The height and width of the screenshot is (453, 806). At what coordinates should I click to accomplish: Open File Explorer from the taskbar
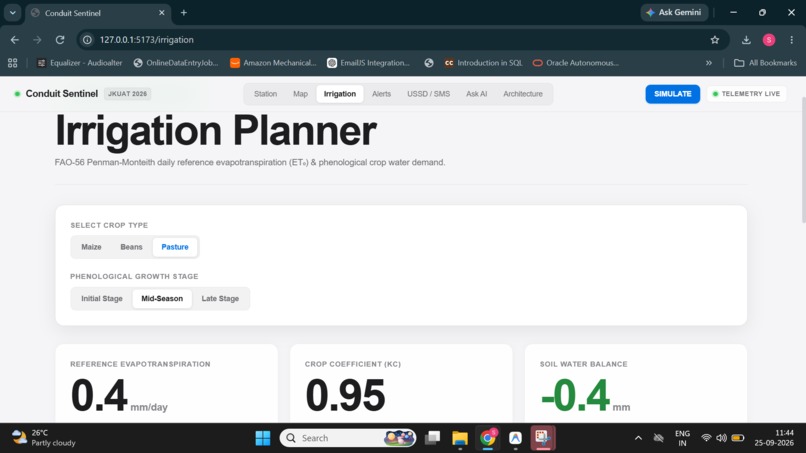click(x=460, y=438)
